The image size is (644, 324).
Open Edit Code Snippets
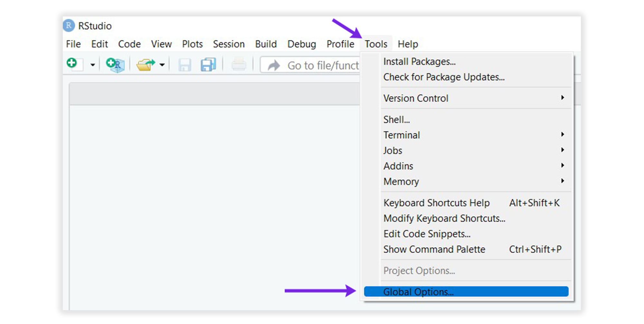tap(466, 234)
